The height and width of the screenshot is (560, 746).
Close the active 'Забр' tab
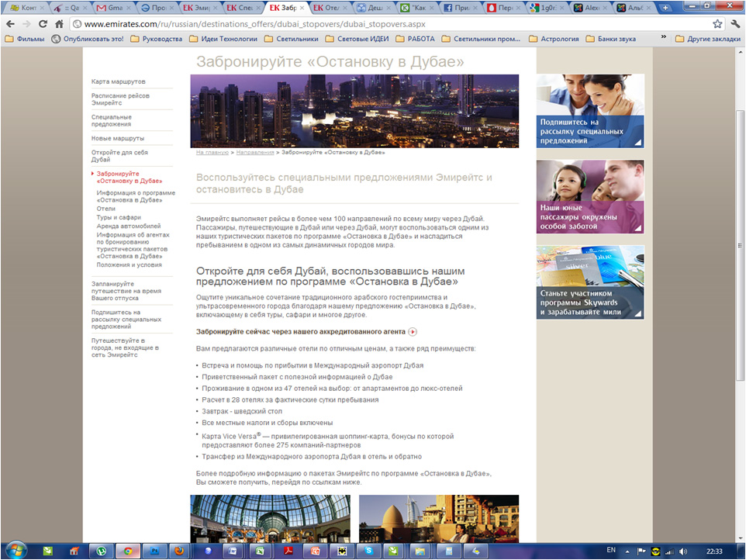pos(302,8)
